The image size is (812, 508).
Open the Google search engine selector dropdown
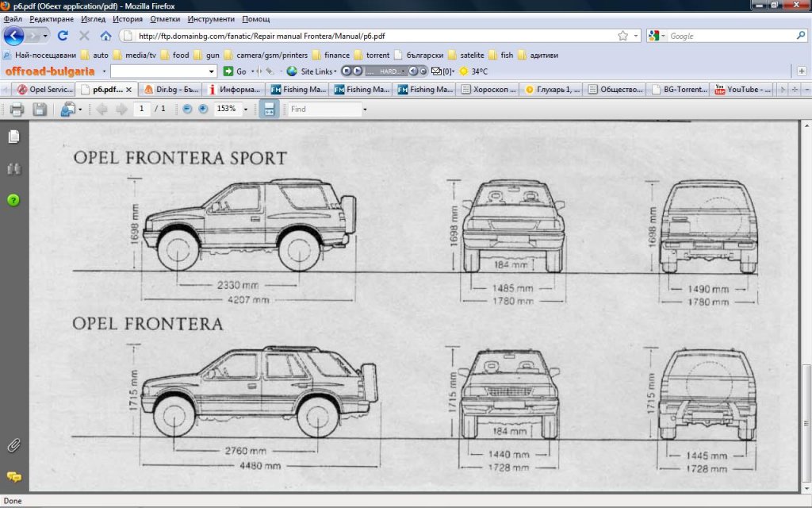click(657, 36)
